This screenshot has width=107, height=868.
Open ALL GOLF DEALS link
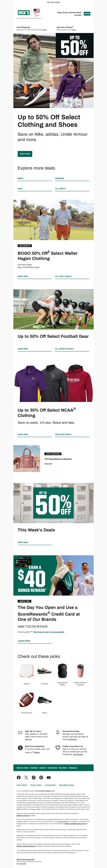(63, 276)
